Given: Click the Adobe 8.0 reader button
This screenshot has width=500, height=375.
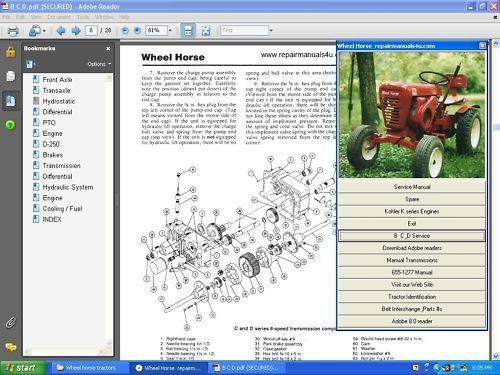Looking at the screenshot, I should [412, 321].
